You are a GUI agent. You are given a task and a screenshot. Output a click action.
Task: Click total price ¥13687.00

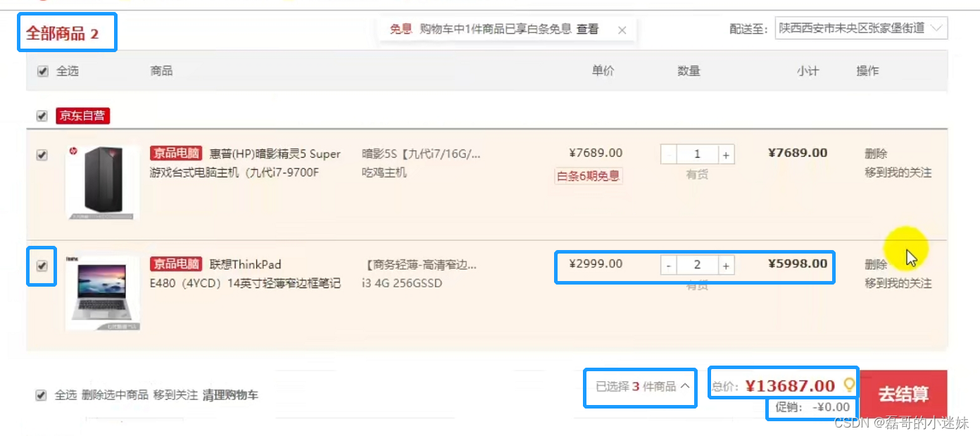[790, 385]
